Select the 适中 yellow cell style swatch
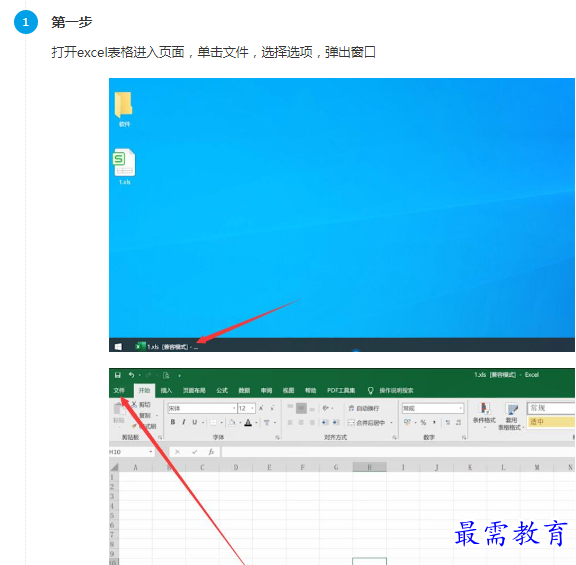576x565 pixels. pyautogui.click(x=551, y=422)
